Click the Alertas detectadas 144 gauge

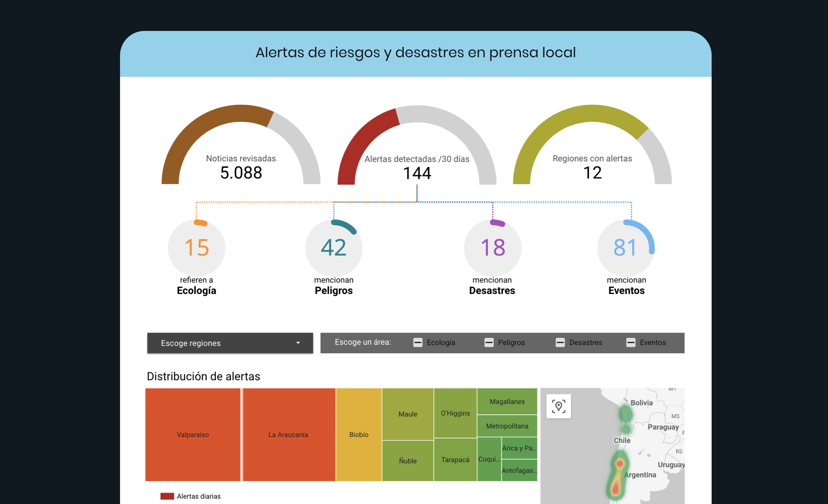point(417,145)
